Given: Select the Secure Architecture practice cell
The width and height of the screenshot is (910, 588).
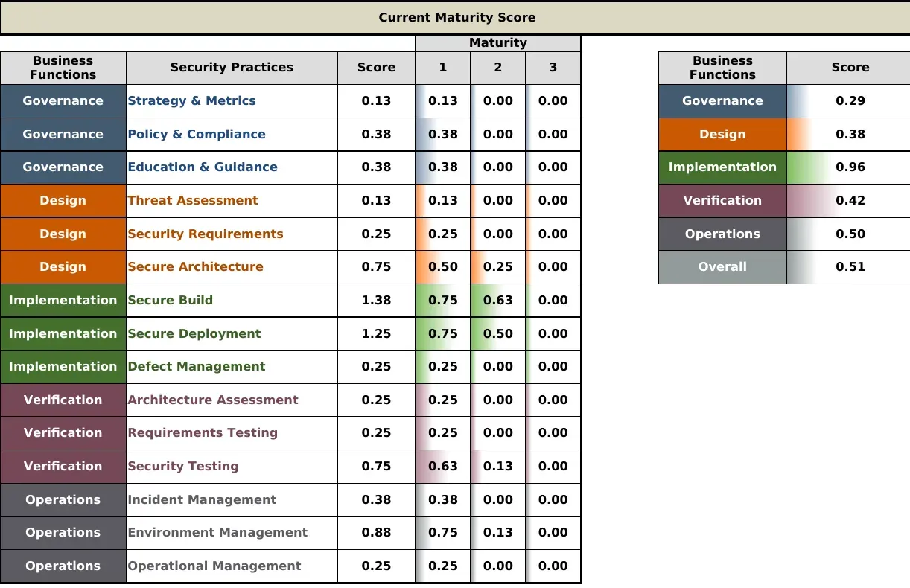Looking at the screenshot, I should tap(232, 267).
